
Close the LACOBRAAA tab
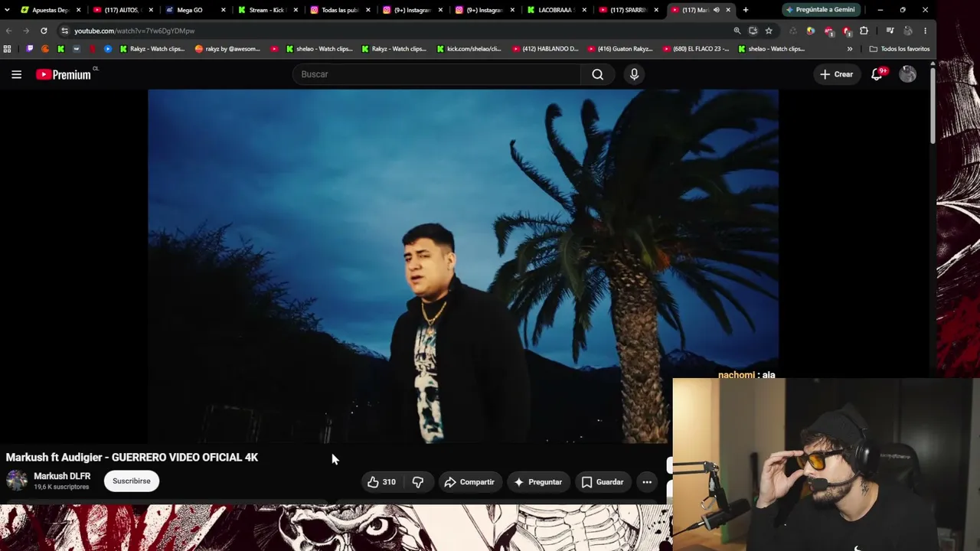click(584, 10)
